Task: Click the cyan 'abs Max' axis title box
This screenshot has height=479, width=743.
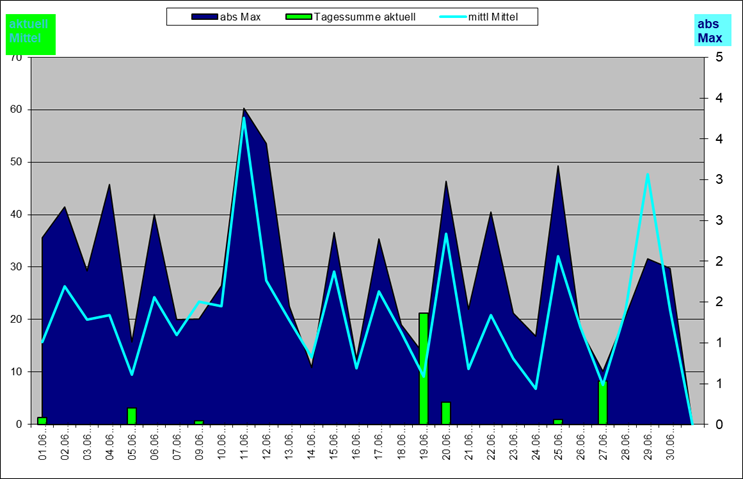Action: [x=709, y=31]
